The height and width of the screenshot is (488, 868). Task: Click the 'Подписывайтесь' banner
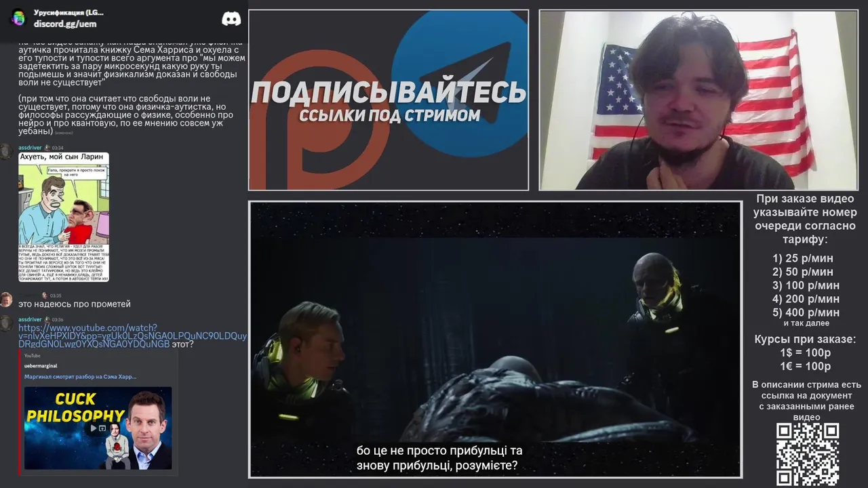coord(389,100)
